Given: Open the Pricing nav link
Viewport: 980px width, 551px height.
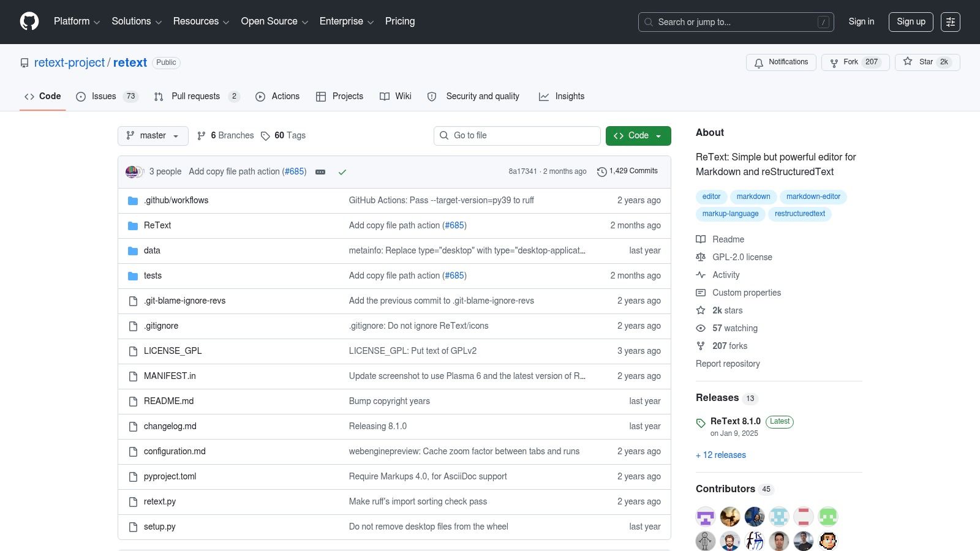Looking at the screenshot, I should point(400,21).
